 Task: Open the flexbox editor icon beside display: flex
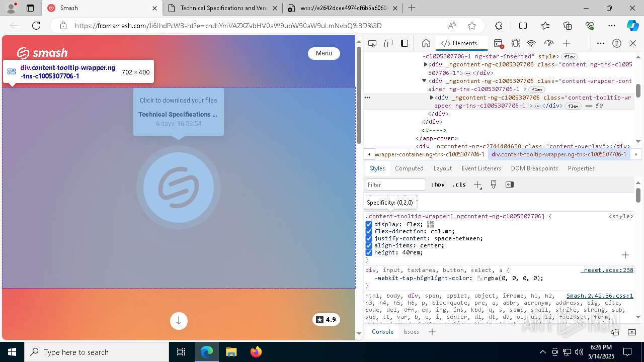pyautogui.click(x=431, y=224)
